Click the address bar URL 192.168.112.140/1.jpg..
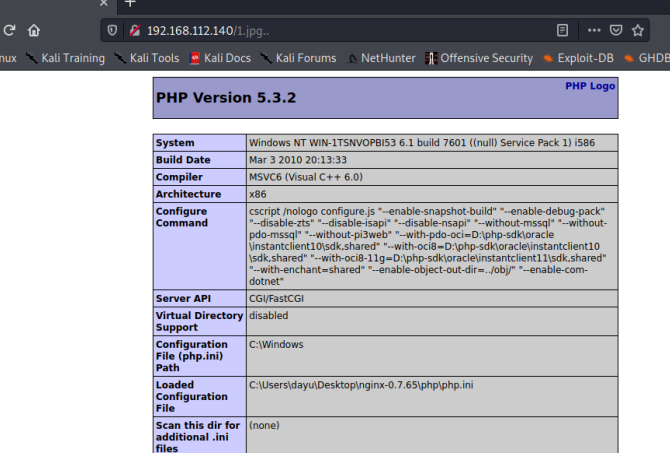The image size is (670, 459). (208, 31)
